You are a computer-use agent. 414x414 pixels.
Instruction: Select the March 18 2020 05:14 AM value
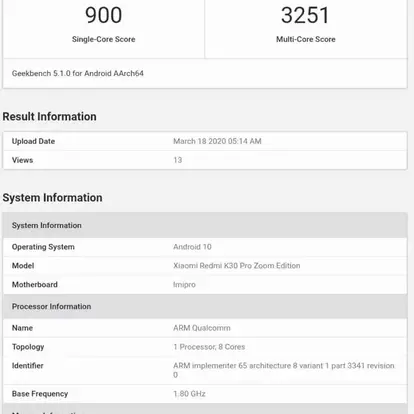click(217, 141)
